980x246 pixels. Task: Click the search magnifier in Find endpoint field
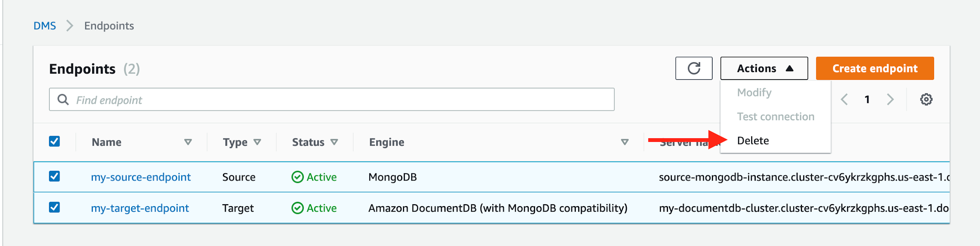[63, 99]
